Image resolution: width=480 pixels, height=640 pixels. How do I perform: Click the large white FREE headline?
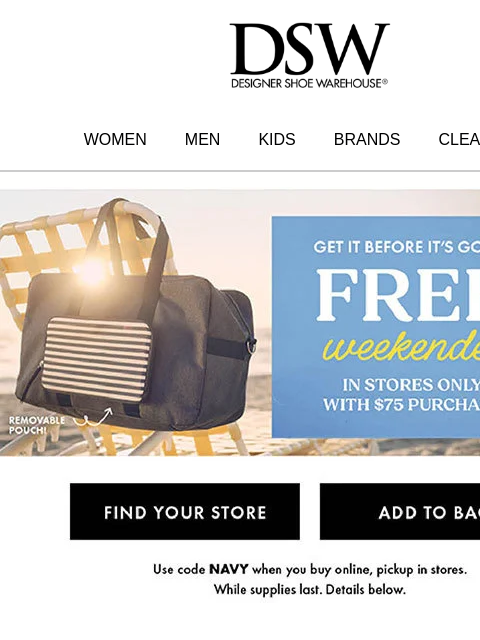[x=398, y=295]
